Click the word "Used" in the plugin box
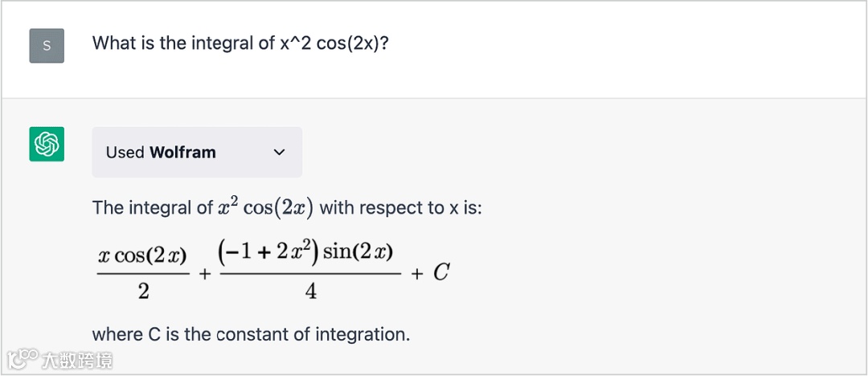 125,152
